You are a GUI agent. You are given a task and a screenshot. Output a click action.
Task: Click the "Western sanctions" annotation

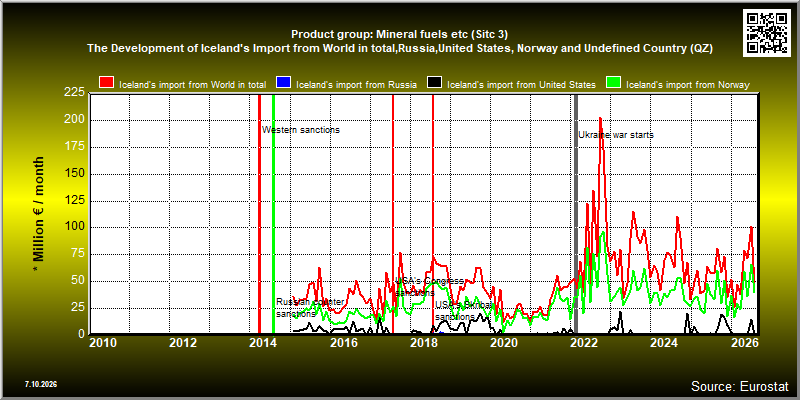(301, 130)
